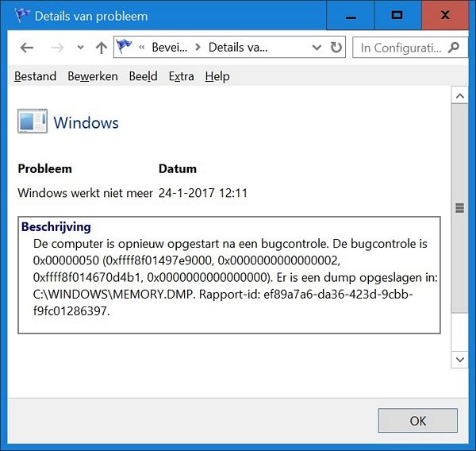The width and height of the screenshot is (476, 451).
Task: Select the 'Bevei...' breadcrumb segment
Action: (170, 48)
